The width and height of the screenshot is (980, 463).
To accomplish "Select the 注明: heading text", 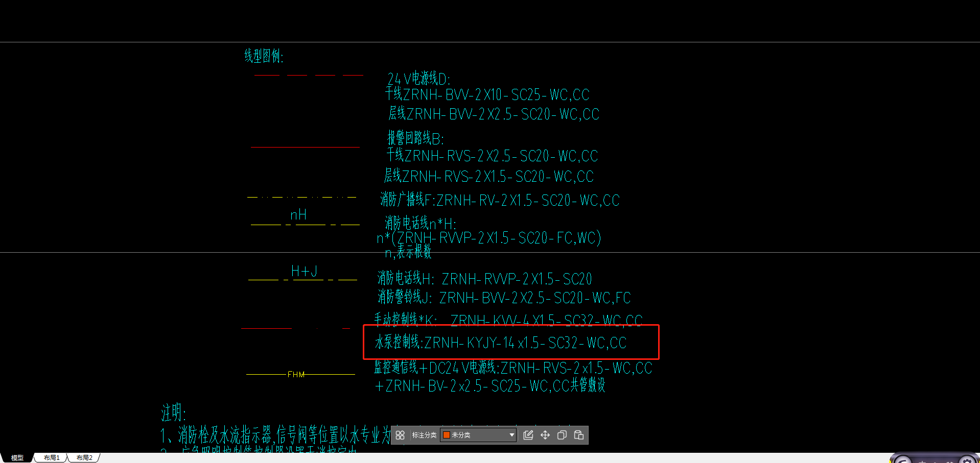I will point(174,412).
